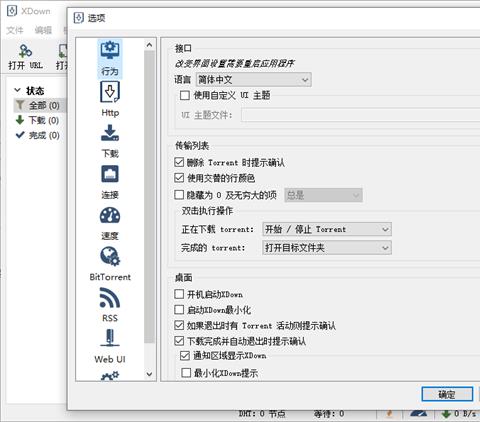
Task: Open the 速度 speed settings category
Action: pyautogui.click(x=110, y=223)
